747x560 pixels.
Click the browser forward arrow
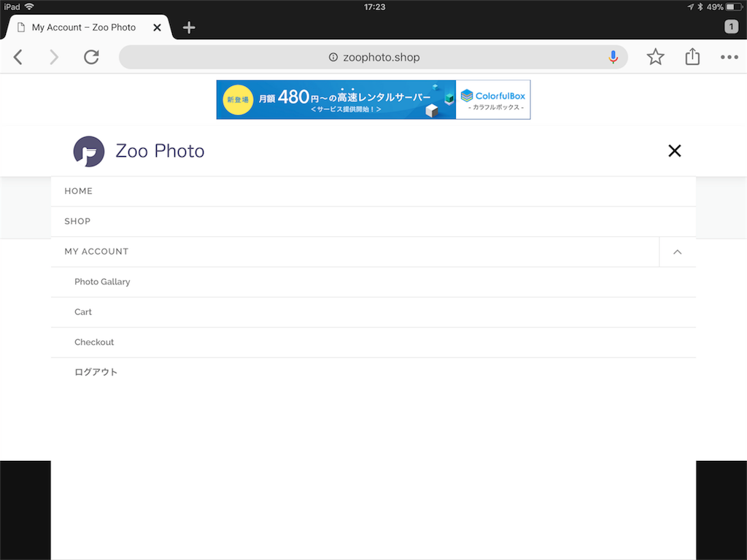click(54, 57)
